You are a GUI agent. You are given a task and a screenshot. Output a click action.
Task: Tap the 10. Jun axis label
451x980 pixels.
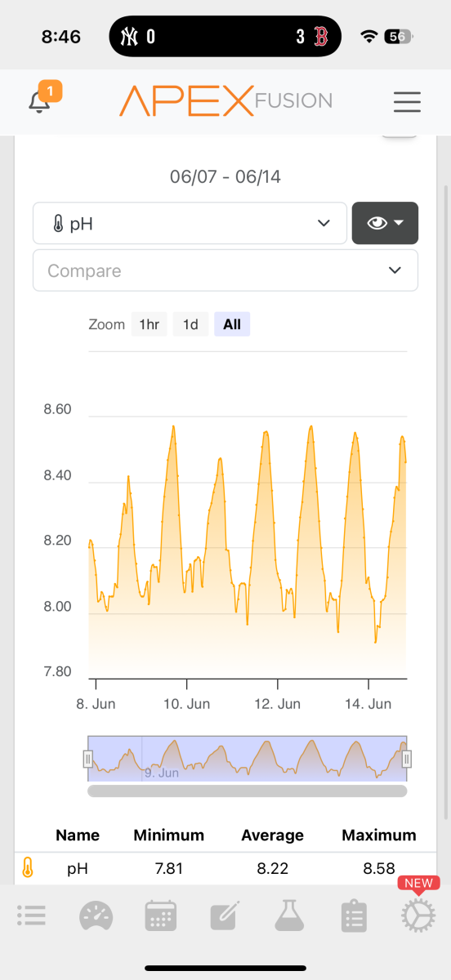187,703
